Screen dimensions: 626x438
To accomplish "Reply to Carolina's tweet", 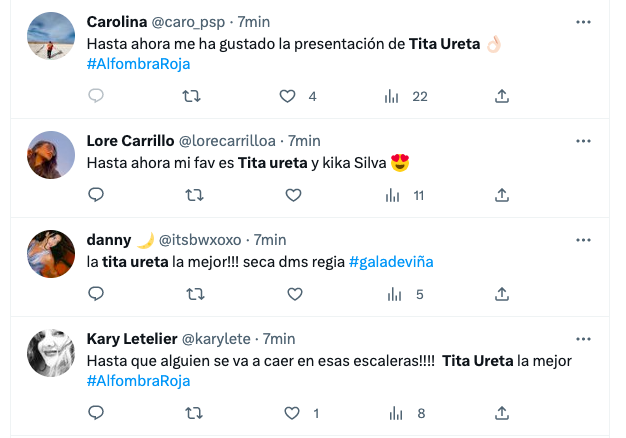I will coord(96,96).
